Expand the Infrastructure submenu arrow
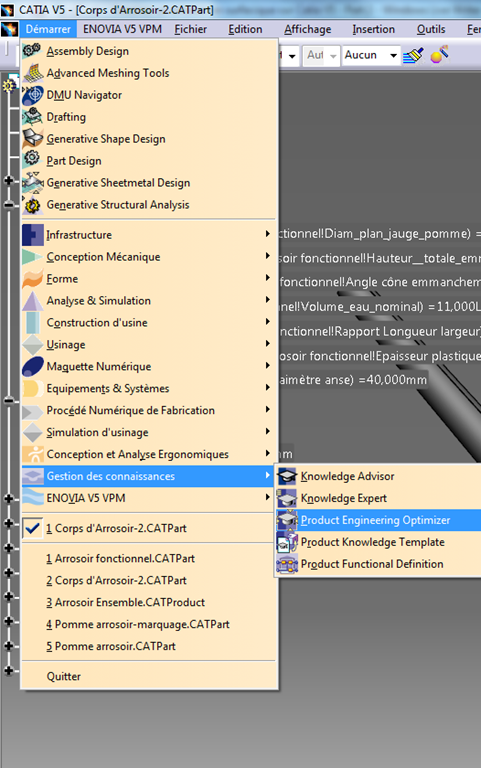Screen dimensions: 481x768 point(267,234)
